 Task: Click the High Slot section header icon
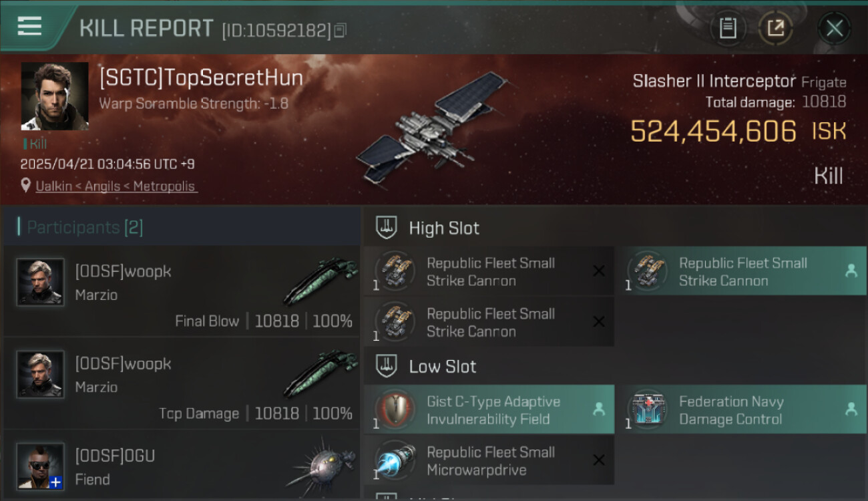coord(387,228)
